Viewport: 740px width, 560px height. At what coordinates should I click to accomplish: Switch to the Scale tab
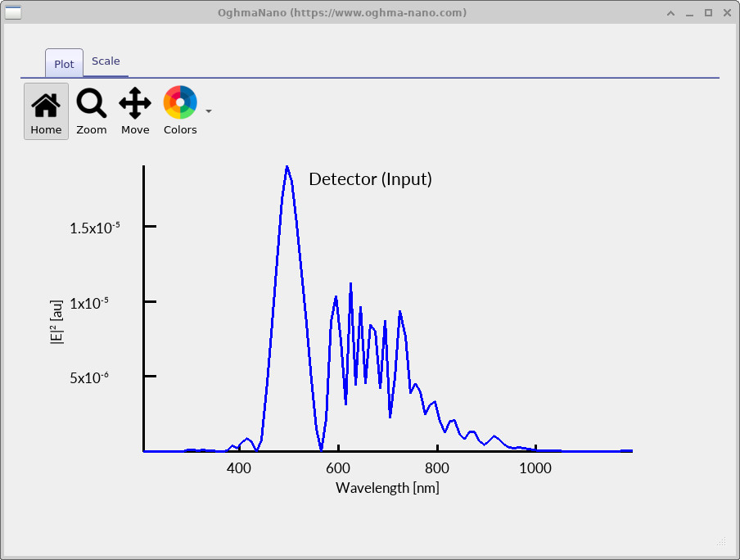point(106,61)
